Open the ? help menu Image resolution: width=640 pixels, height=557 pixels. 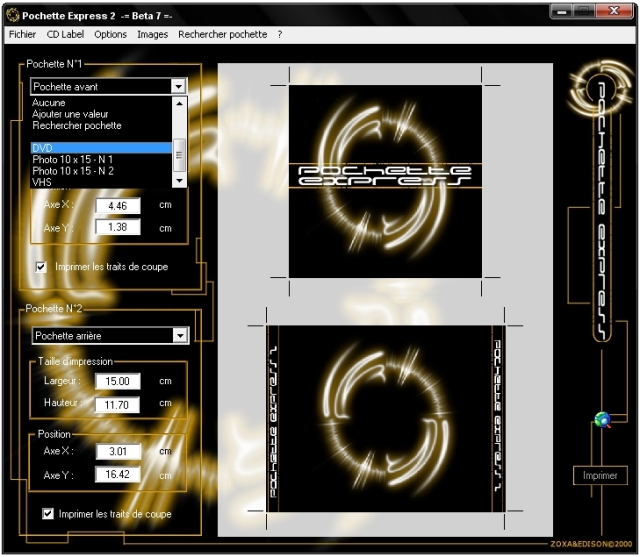280,35
